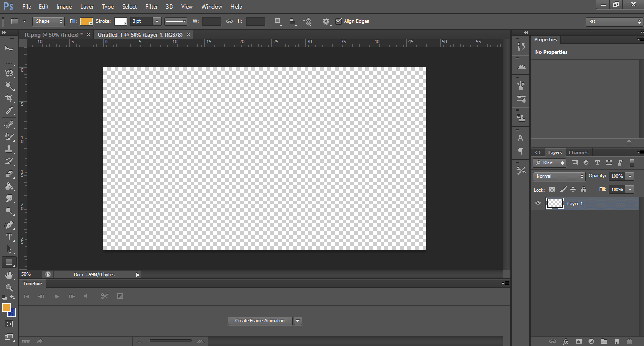
Task: Toggle lock transparent pixels
Action: 552,189
